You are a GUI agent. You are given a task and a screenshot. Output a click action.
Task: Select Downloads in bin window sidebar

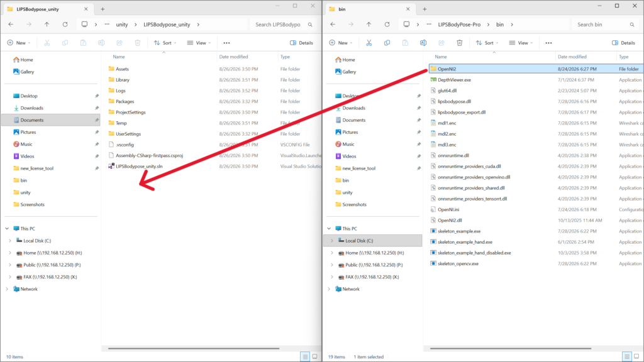(x=353, y=108)
